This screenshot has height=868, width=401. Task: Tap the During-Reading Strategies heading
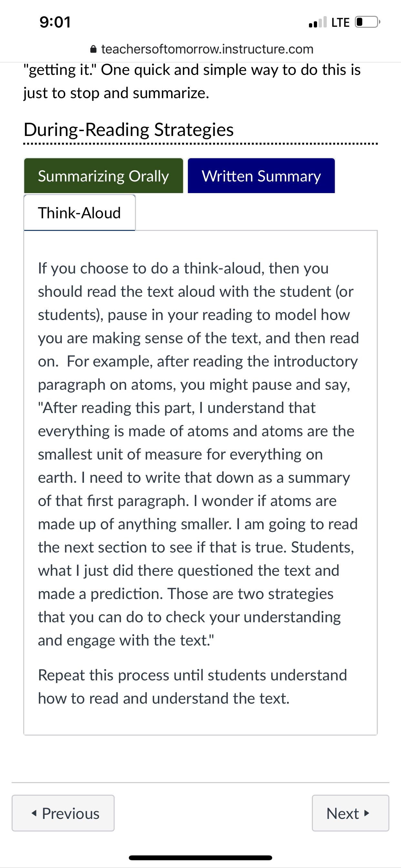[x=129, y=129]
